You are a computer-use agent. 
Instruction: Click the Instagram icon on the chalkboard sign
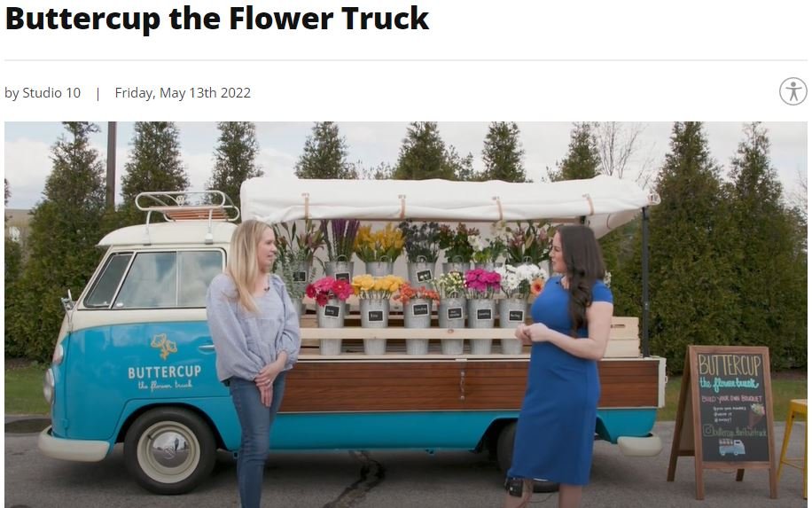point(707,430)
